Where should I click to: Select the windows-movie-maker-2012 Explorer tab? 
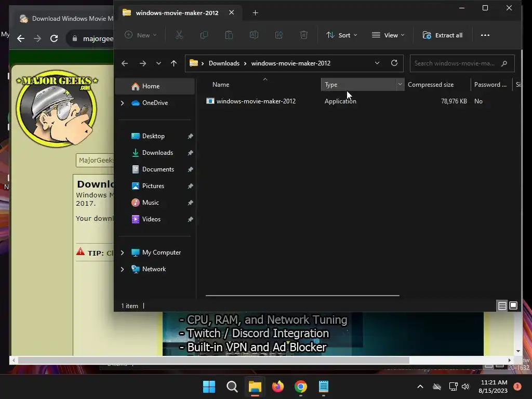(x=178, y=12)
